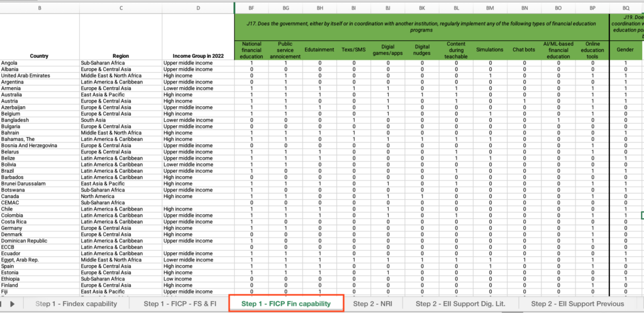Select the Region cell in the Australia row
The height and width of the screenshot is (313, 644).
(x=121, y=95)
